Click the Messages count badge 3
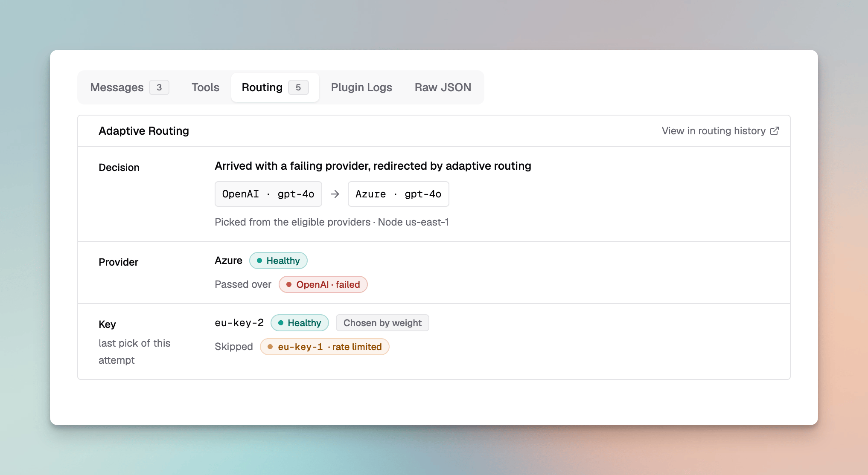Image resolution: width=868 pixels, height=475 pixels. click(x=159, y=87)
